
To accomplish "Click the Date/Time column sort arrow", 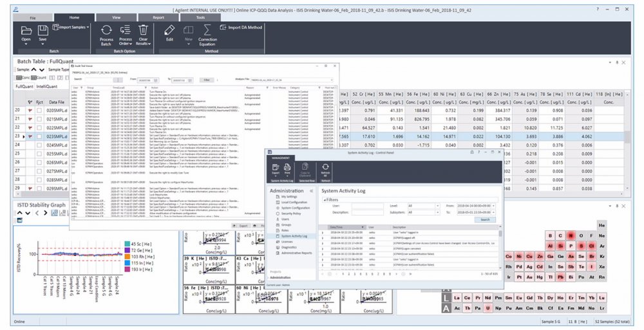I will click(363, 227).
